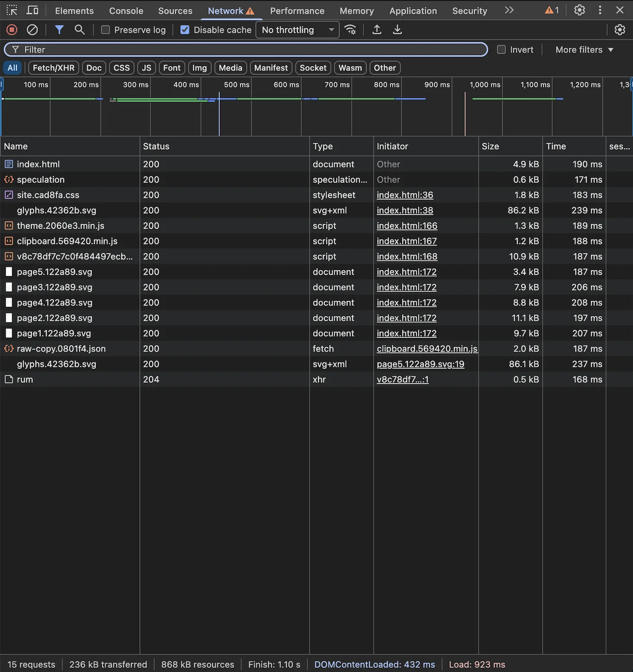Screen dimensions: 633x672
Task: Activate the inspect element picker icon
Action: (12, 10)
